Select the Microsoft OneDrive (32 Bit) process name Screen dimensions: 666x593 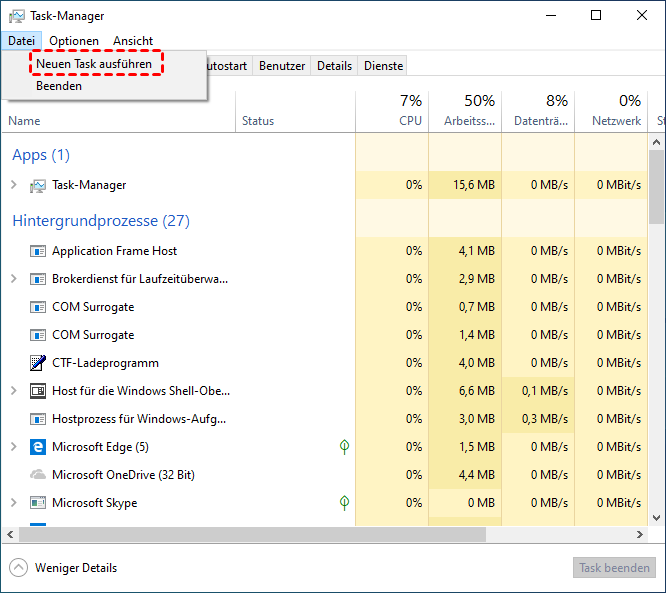(x=123, y=475)
